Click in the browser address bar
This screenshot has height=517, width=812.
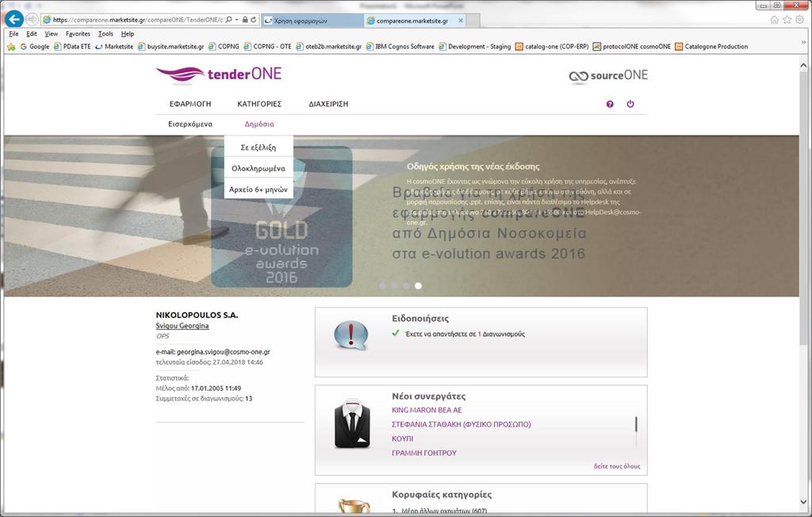(137, 20)
